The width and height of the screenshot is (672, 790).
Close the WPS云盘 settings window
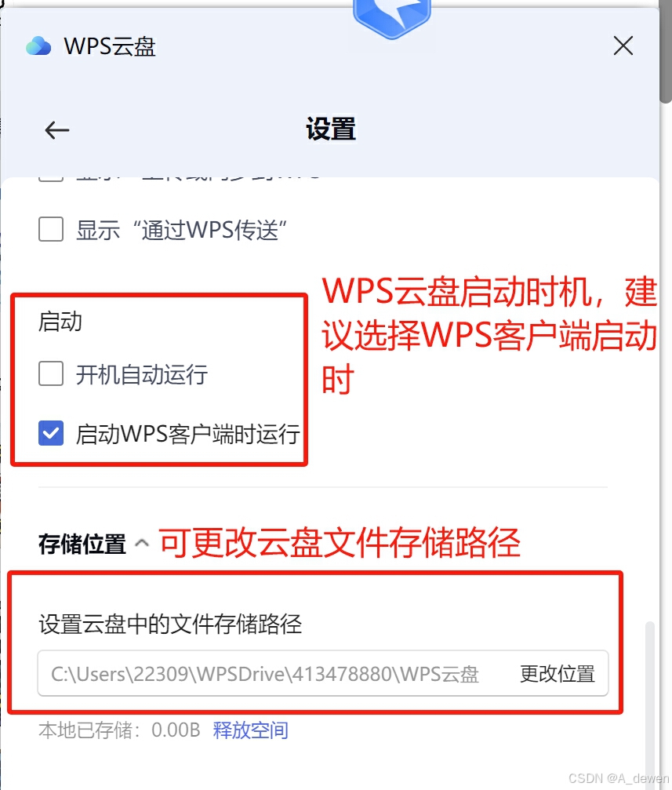click(623, 46)
